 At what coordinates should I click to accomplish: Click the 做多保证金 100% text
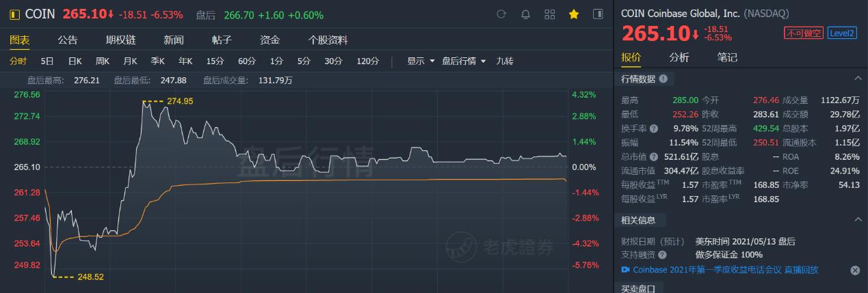(728, 255)
